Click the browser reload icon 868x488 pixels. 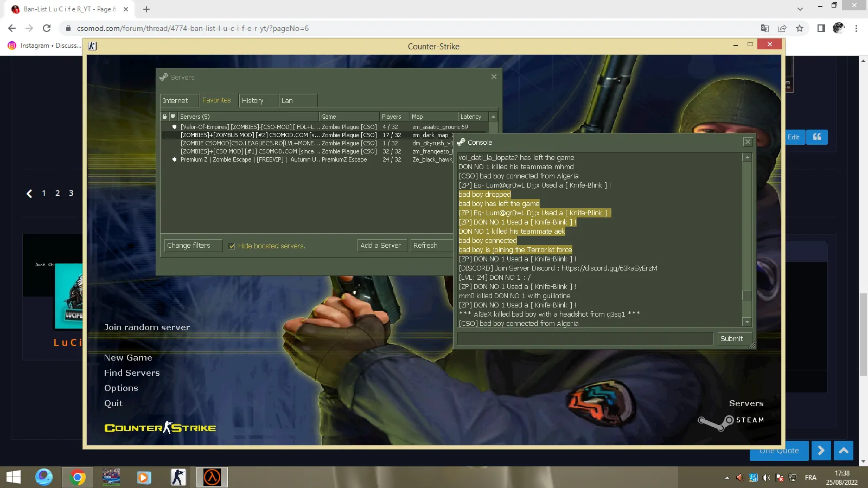(x=47, y=28)
